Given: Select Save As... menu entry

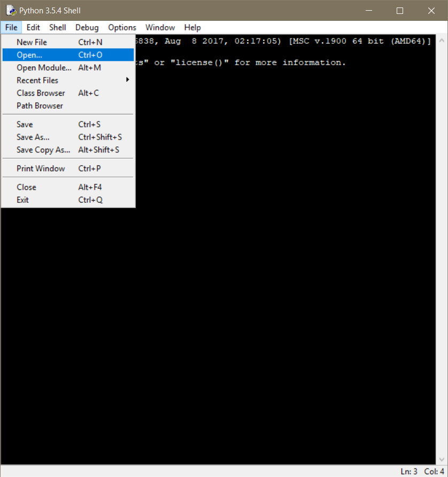Looking at the screenshot, I should coord(68,137).
